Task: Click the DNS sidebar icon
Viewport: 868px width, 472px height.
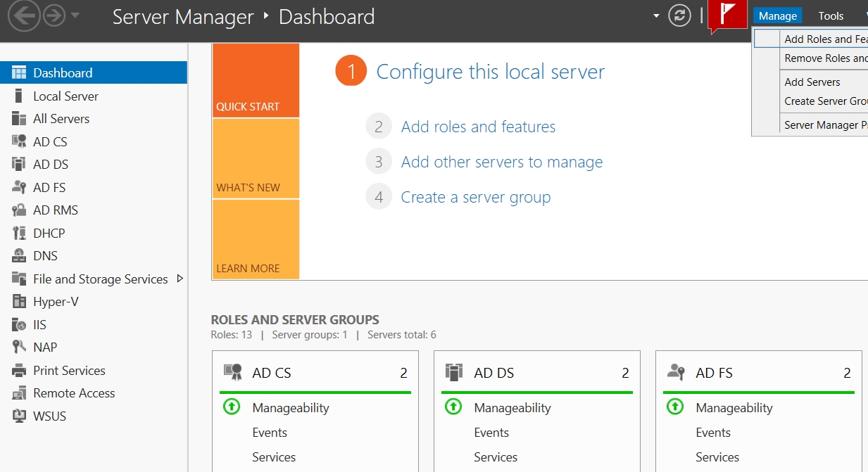Action: click(x=19, y=256)
